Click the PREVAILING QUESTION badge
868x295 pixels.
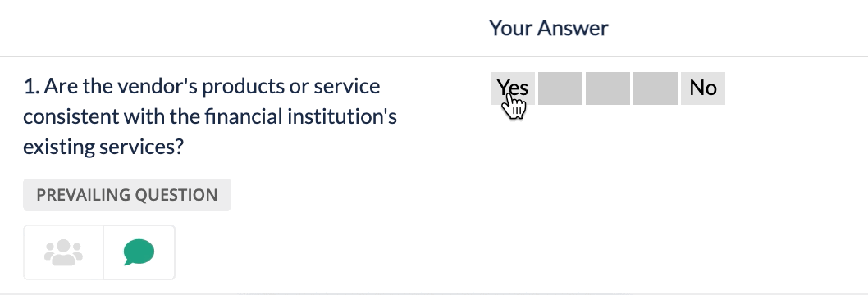127,194
